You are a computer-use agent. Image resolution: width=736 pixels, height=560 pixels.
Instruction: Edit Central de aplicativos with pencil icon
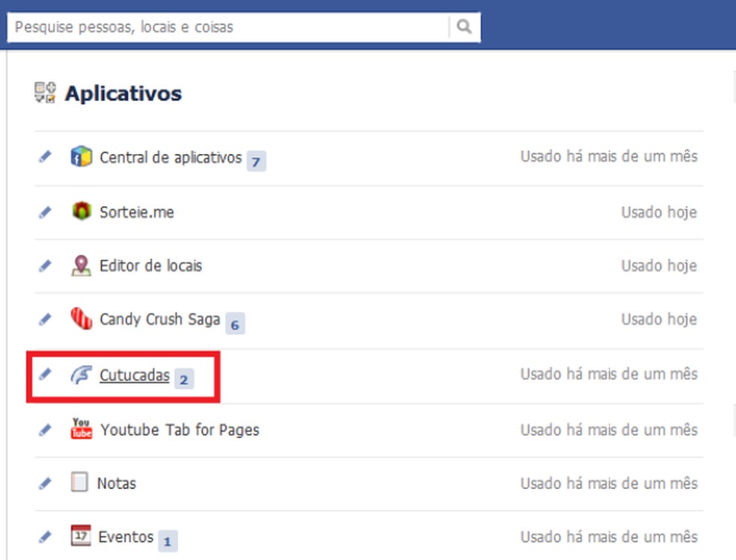(x=45, y=156)
